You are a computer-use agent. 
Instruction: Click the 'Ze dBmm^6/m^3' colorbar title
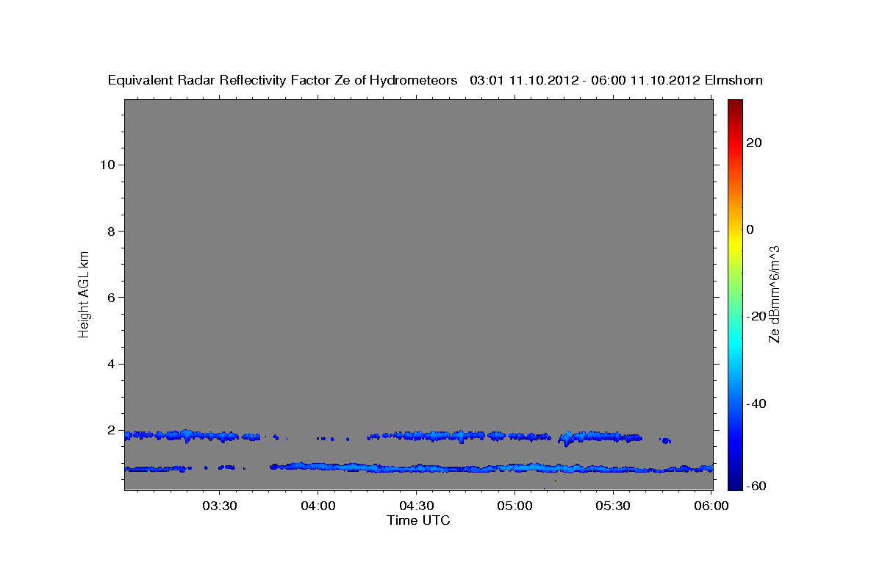pyautogui.click(x=774, y=294)
